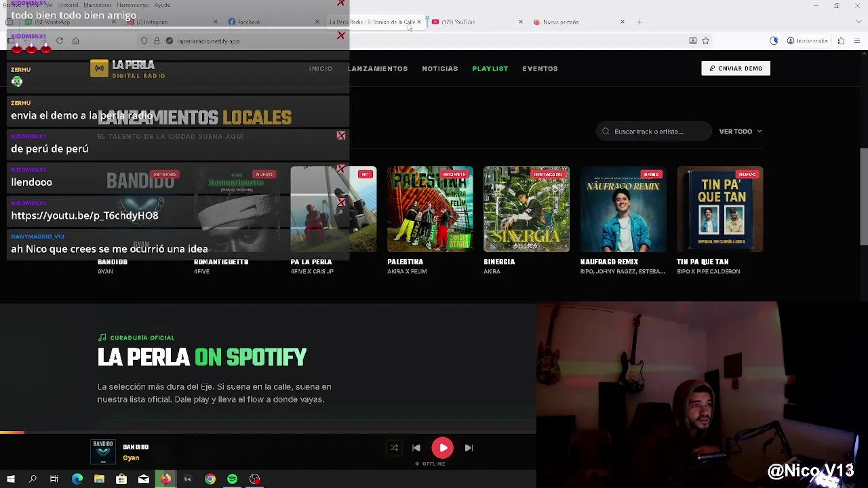This screenshot has width=868, height=488.
Task: Click the 'NAUFRAGO REMIX' track title
Action: (x=609, y=262)
